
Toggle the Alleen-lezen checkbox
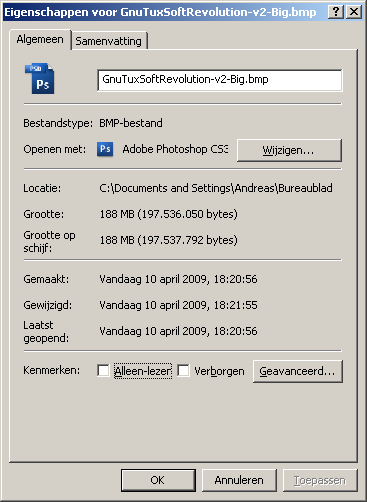(103, 371)
